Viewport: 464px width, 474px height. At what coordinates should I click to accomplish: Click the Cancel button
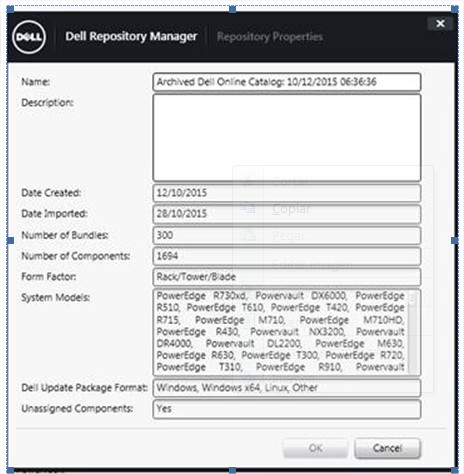pos(387,448)
